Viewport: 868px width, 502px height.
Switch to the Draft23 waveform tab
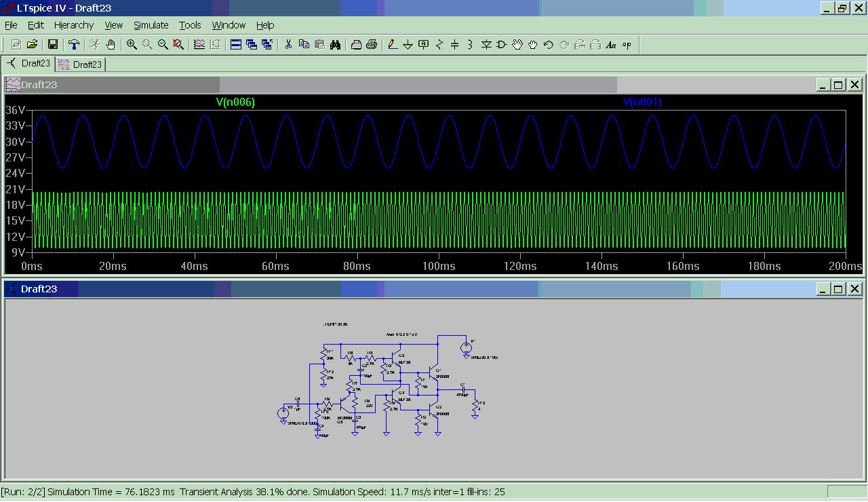(81, 64)
